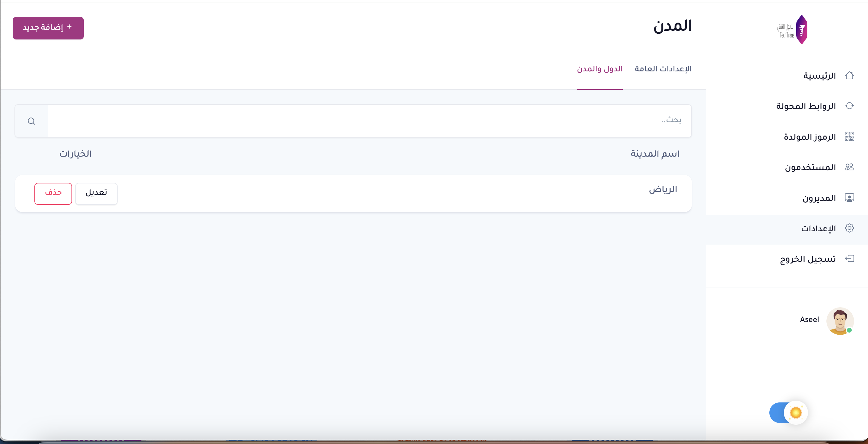Toggle the light/dark theme switch
This screenshot has height=444, width=868.
(788, 412)
